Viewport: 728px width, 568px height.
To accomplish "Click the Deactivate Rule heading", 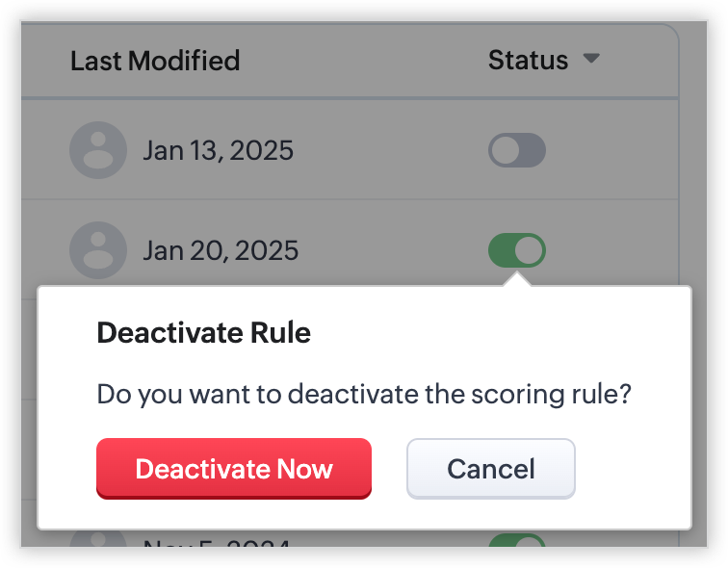I will (204, 333).
